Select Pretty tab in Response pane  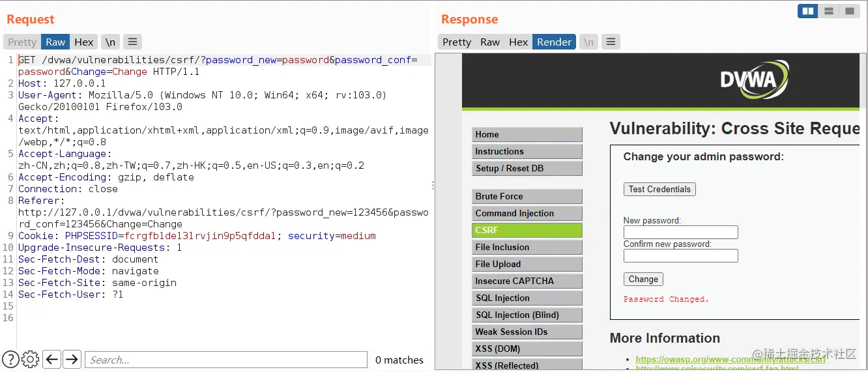pyautogui.click(x=457, y=42)
